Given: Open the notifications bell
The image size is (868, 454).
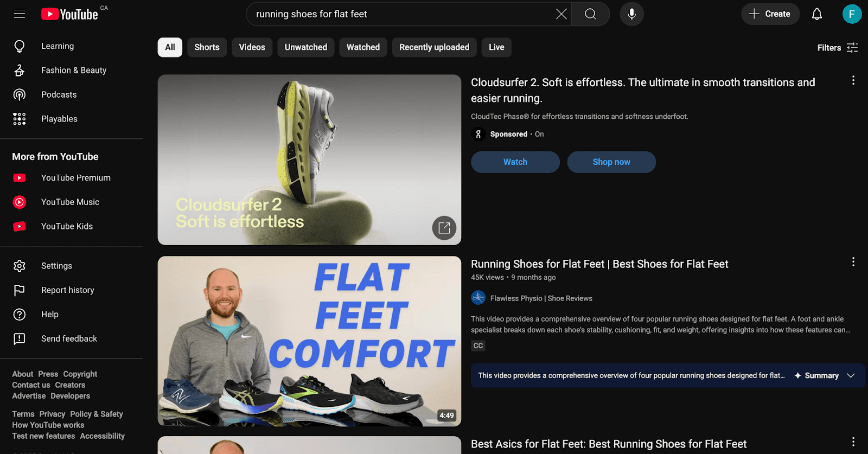Looking at the screenshot, I should 816,14.
